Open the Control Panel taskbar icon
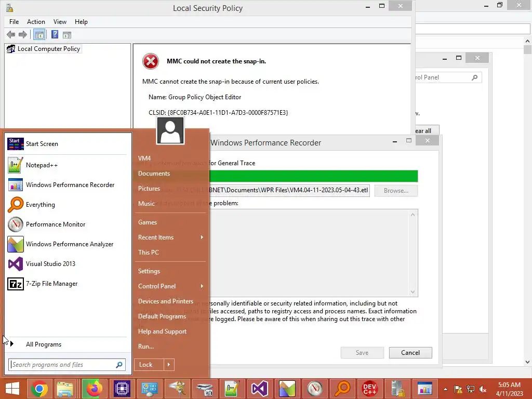Screen dimensions: 532x399 pos(150,389)
